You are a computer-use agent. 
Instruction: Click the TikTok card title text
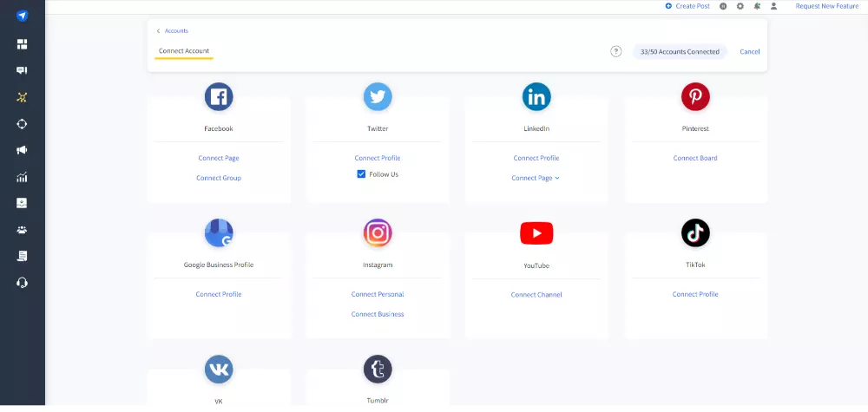tap(695, 265)
